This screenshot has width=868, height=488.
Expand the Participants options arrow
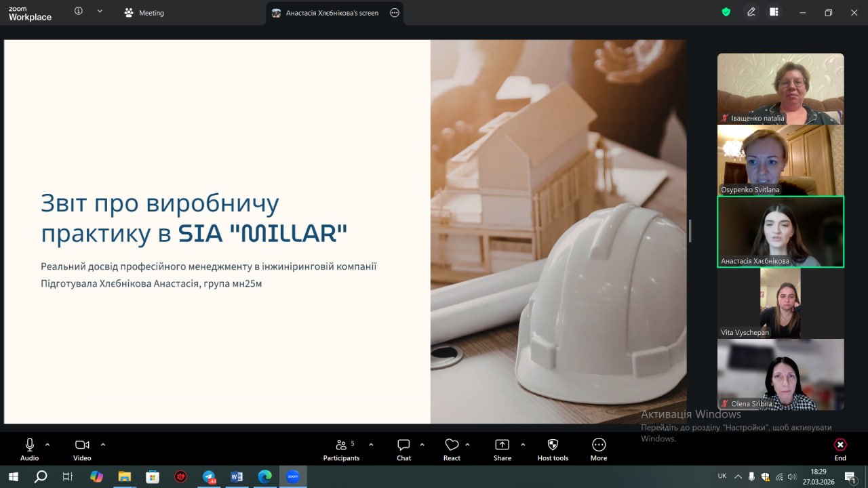(371, 445)
